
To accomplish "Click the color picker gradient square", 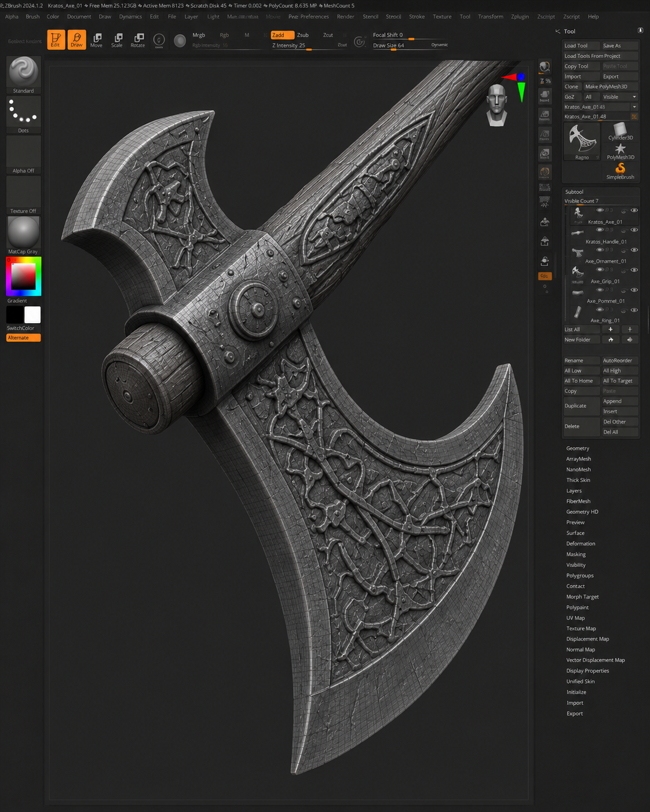I will point(24,277).
